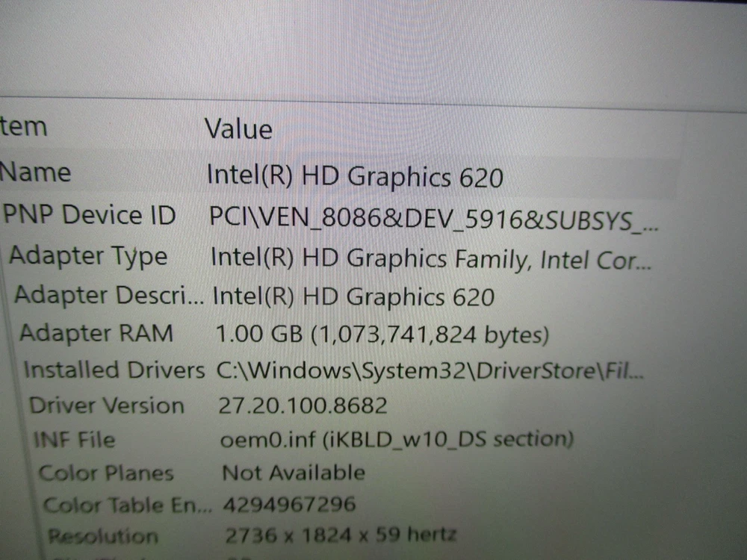The width and height of the screenshot is (747, 560).
Task: Select the Installed Drivers row label
Action: pyautogui.click(x=114, y=370)
